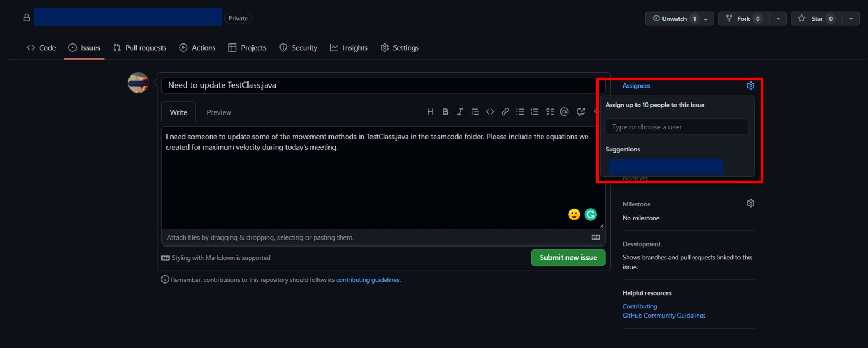This screenshot has height=348, width=868.
Task: Open the Security tab
Action: coord(298,48)
